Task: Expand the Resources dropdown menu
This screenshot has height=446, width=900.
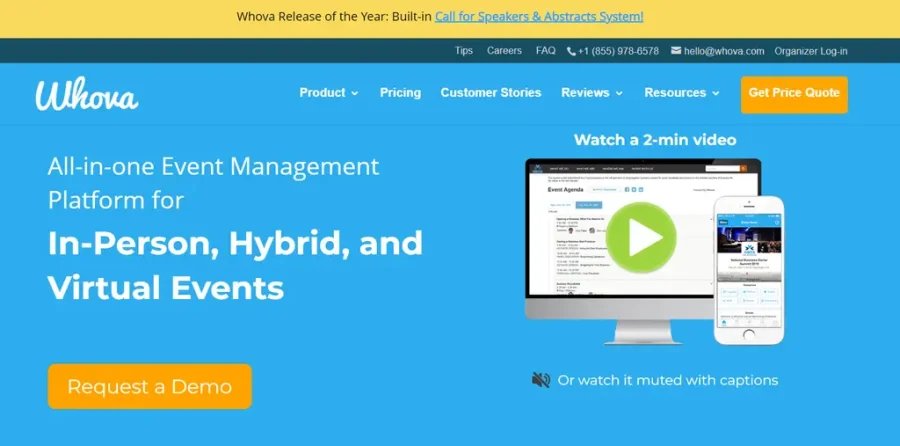Action: point(682,93)
